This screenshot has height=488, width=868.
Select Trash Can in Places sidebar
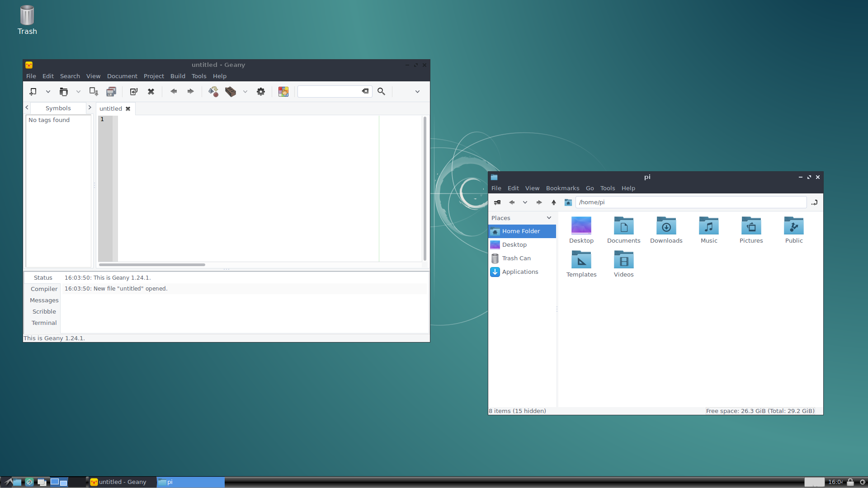tap(522, 258)
